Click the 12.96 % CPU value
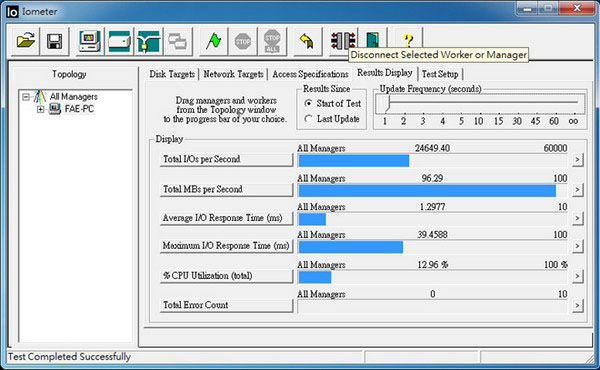600x370 pixels. coord(433,265)
